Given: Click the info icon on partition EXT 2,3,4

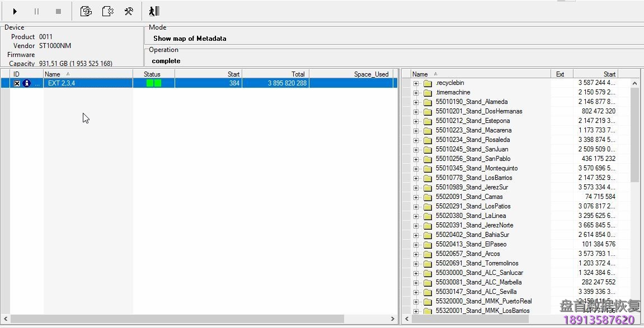Looking at the screenshot, I should 25,83.
